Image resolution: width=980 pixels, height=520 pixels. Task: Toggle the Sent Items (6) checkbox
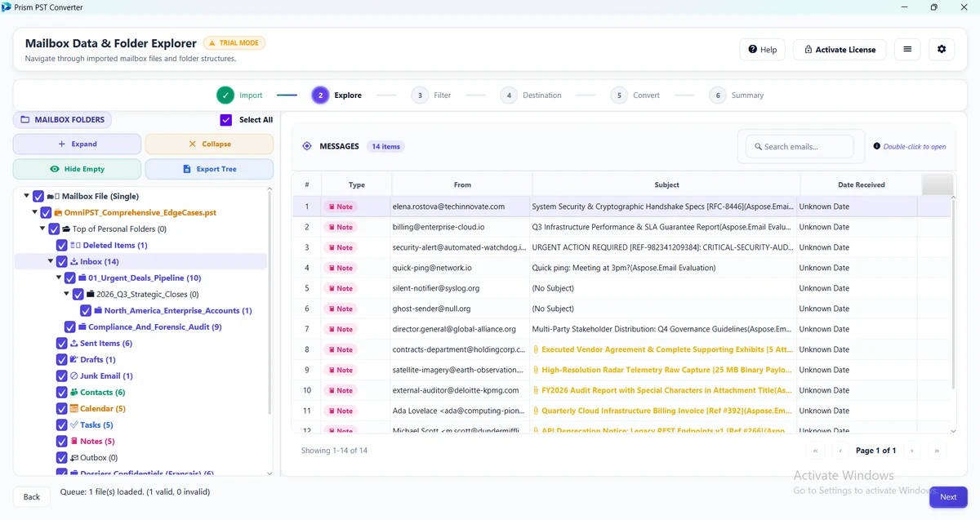pyautogui.click(x=62, y=343)
